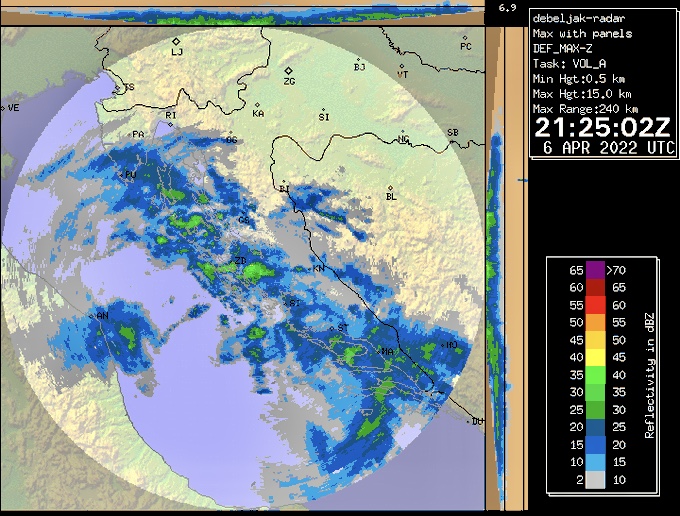Pick the dark green 25-30 dBZ swatch

pos(595,410)
